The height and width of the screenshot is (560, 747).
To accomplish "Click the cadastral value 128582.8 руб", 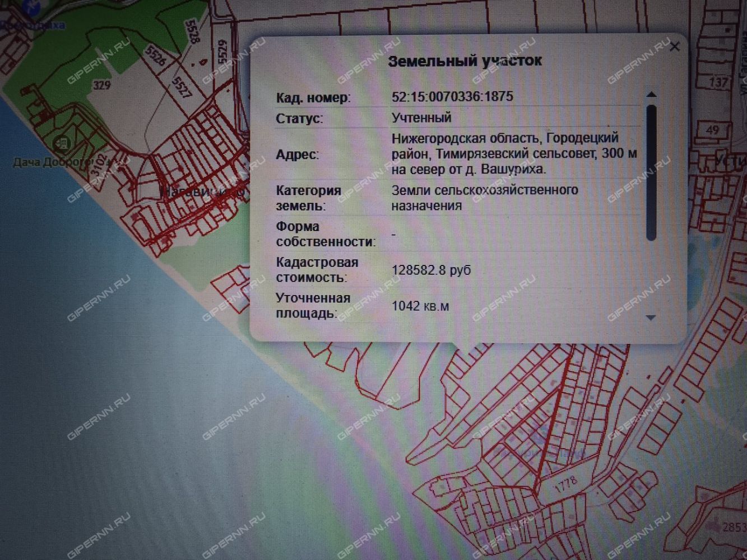I will click(431, 270).
